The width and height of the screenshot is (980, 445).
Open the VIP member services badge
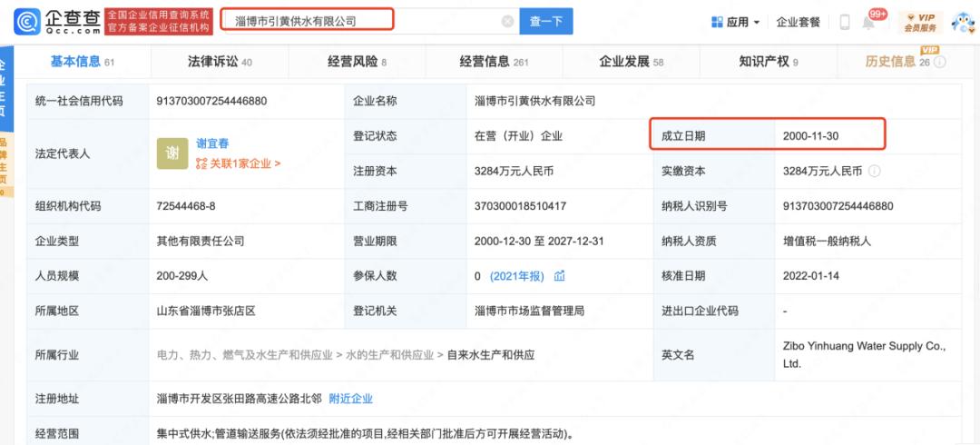[x=920, y=23]
